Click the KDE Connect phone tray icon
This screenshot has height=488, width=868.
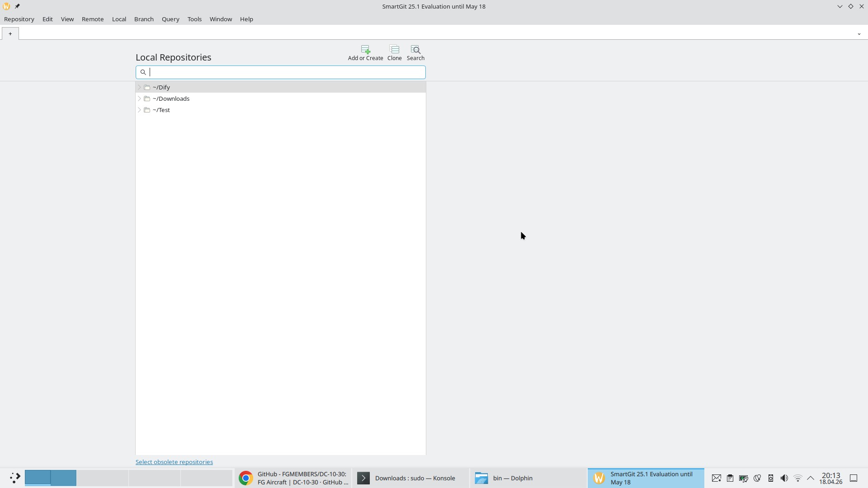pyautogui.click(x=771, y=478)
